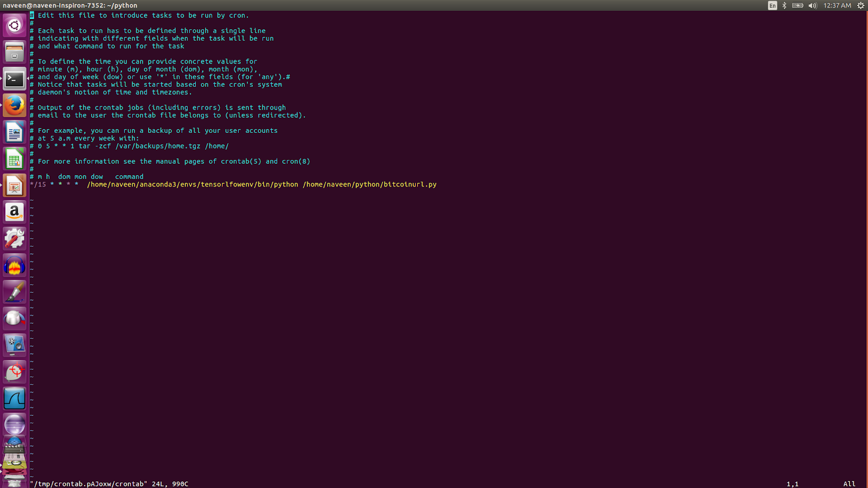Open the Bluetooth indicator menu
Viewport: 868px width, 488px height.
(783, 6)
